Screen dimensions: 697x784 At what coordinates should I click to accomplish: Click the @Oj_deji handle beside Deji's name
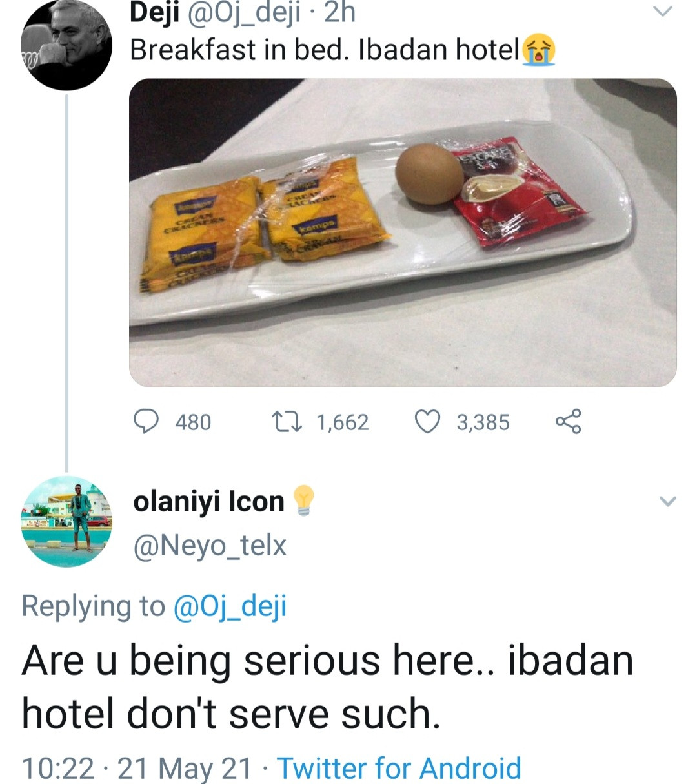click(243, 13)
